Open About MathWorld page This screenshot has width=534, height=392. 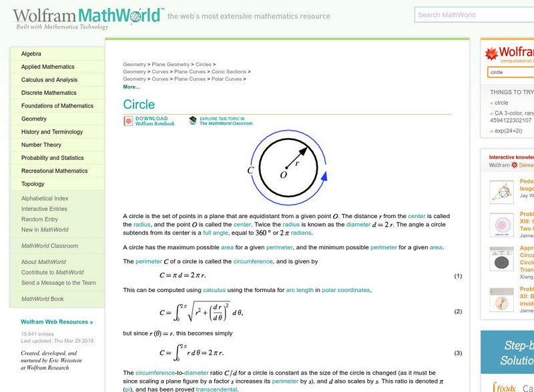(x=43, y=262)
